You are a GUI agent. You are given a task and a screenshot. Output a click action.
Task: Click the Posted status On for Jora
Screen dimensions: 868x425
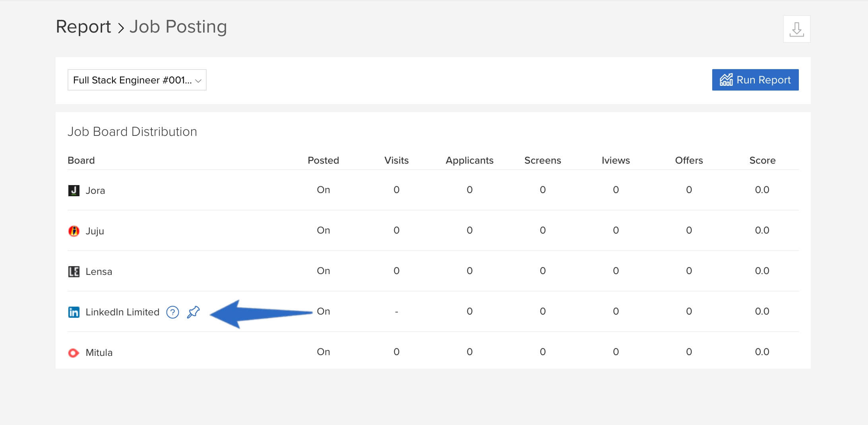[x=323, y=190]
